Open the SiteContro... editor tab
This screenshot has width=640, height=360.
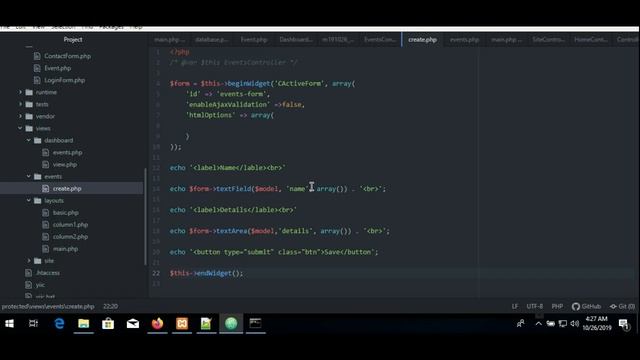[548, 40]
